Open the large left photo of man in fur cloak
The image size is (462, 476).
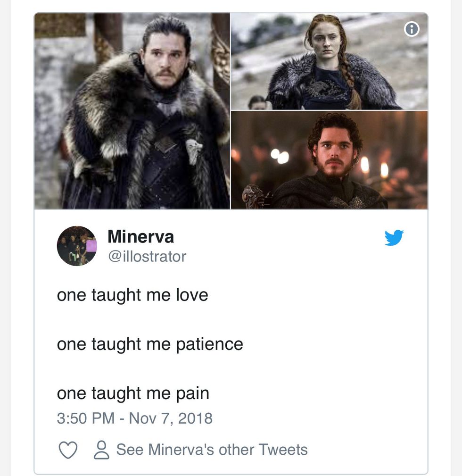pos(132,111)
